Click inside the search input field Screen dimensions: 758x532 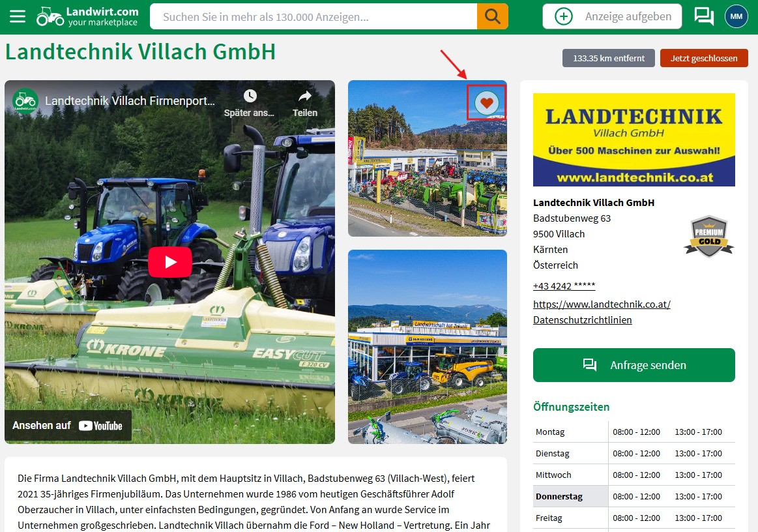coord(313,16)
